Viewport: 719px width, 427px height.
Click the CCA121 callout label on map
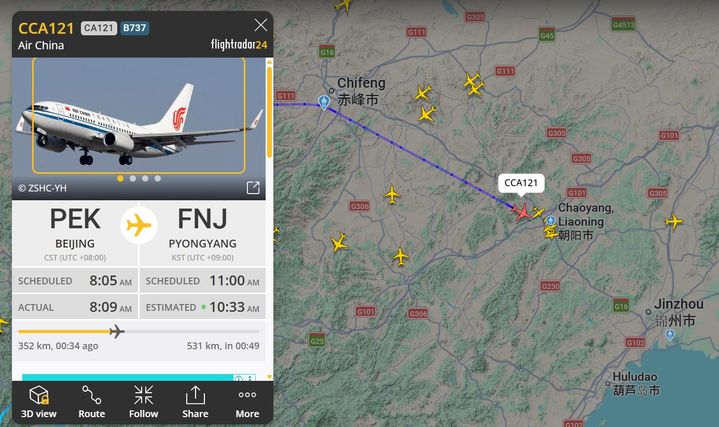pyautogui.click(x=521, y=183)
